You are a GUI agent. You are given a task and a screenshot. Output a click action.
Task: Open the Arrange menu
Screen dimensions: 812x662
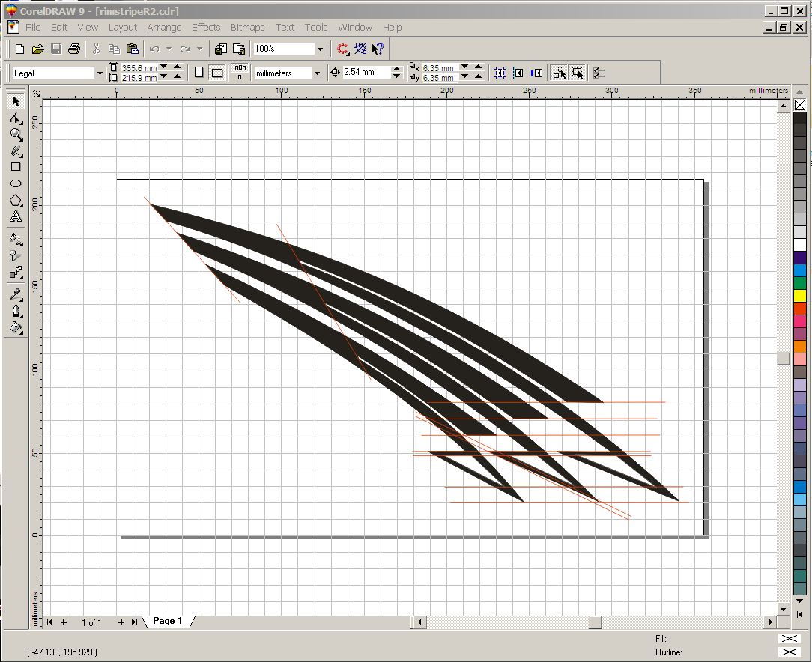click(164, 28)
